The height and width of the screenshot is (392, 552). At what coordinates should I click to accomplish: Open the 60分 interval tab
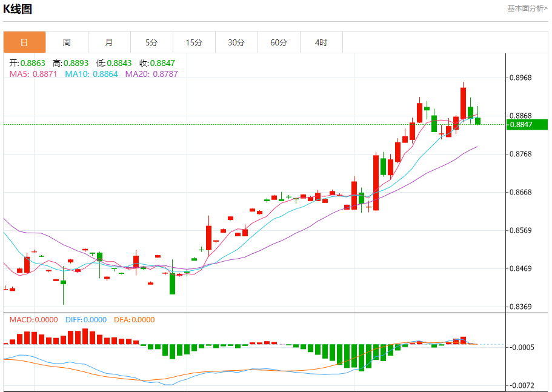point(279,42)
